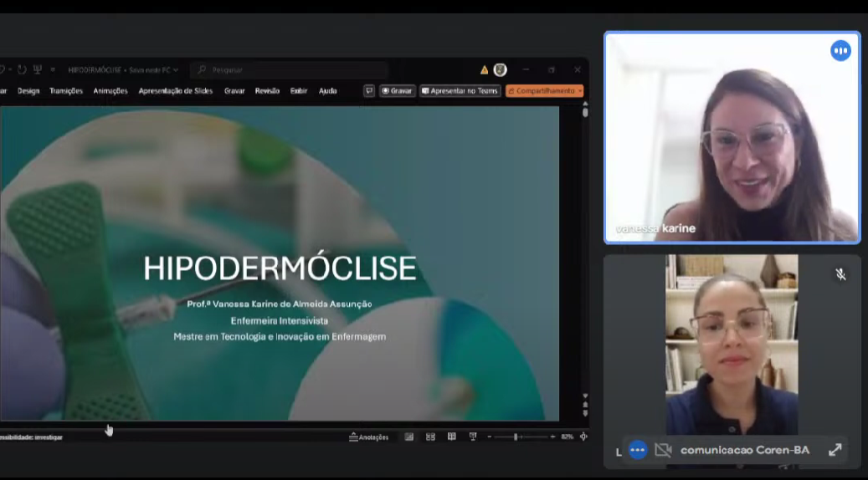Click the Pesquisar search field
The height and width of the screenshot is (480, 868).
click(290, 70)
